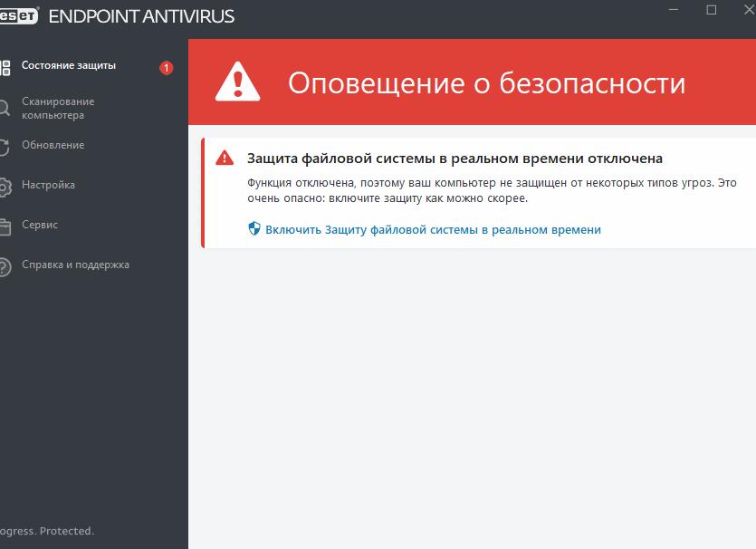Image resolution: width=756 pixels, height=549 pixels.
Task: Click the ENDPOINT ANTIVIRUS title text
Action: (141, 16)
